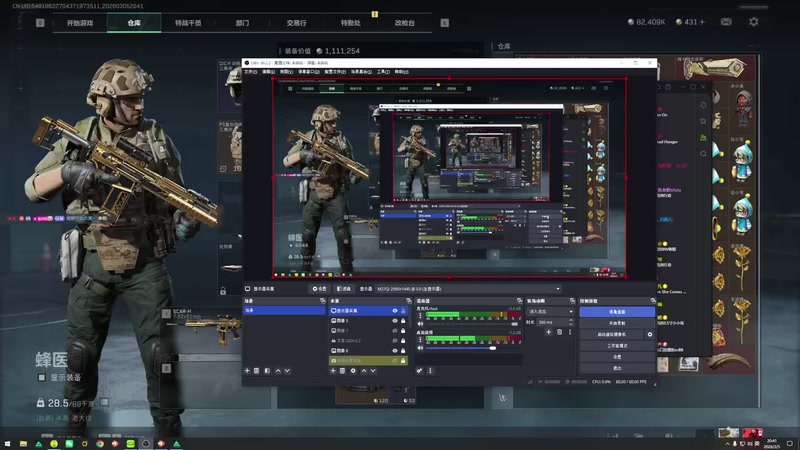This screenshot has height=450, width=800.
Task: Add currency with plus next to 431
Action: coord(703,22)
